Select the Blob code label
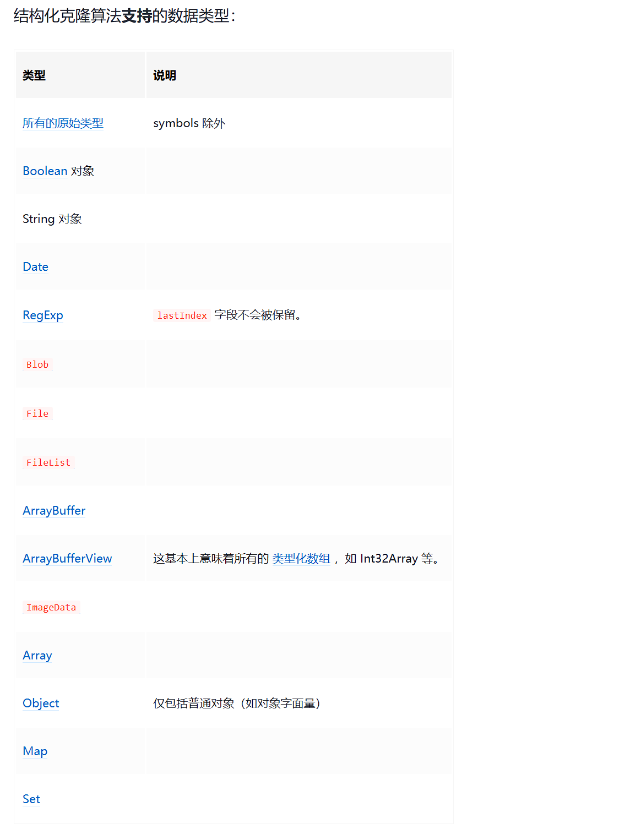 [37, 364]
